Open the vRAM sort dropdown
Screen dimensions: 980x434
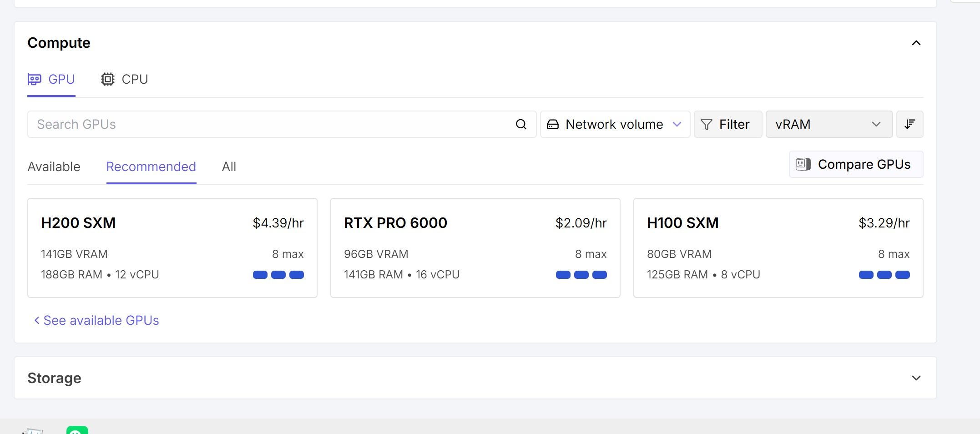click(829, 124)
